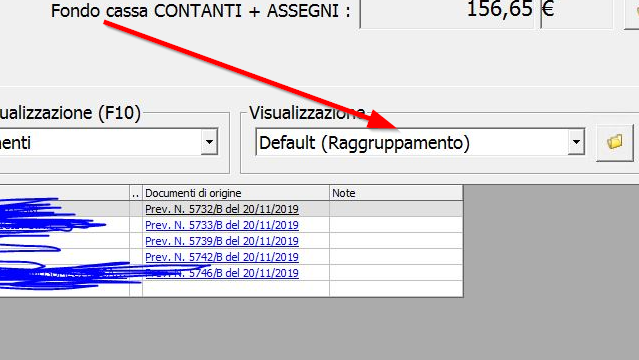Expand the Default (Raggruppamento) dropdown arrow

click(576, 142)
